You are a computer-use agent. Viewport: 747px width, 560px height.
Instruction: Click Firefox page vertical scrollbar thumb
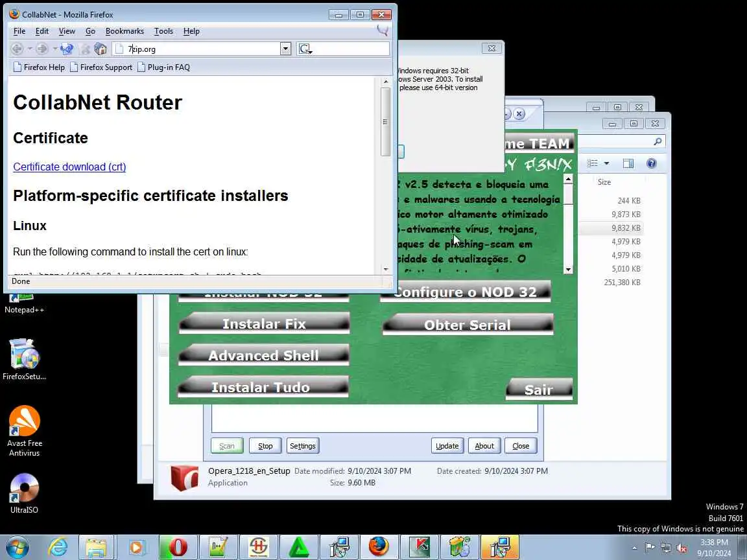click(x=385, y=122)
